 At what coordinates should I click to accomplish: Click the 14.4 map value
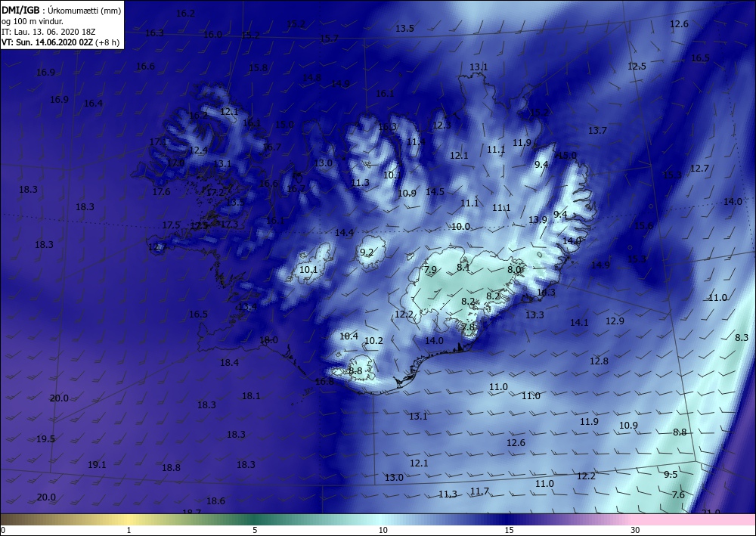click(x=344, y=233)
